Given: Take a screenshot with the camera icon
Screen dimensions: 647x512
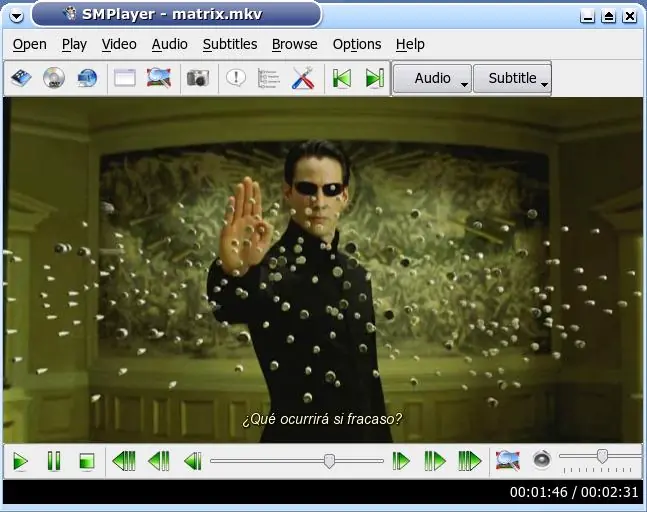Looking at the screenshot, I should coord(198,78).
